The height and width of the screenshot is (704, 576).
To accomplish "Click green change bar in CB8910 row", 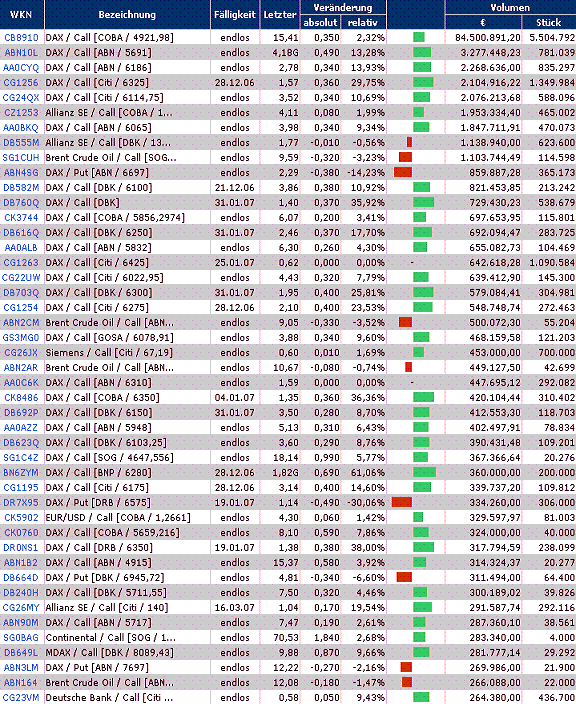I will tap(419, 37).
